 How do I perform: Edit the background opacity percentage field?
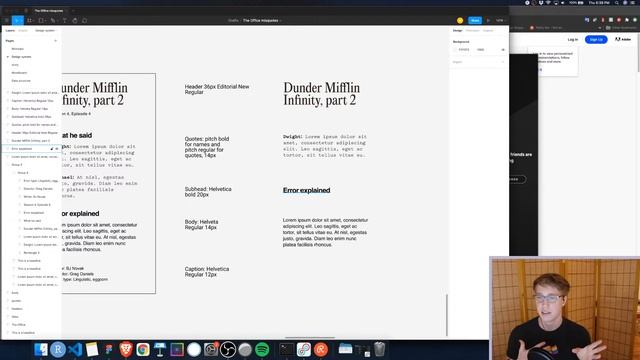click(481, 50)
